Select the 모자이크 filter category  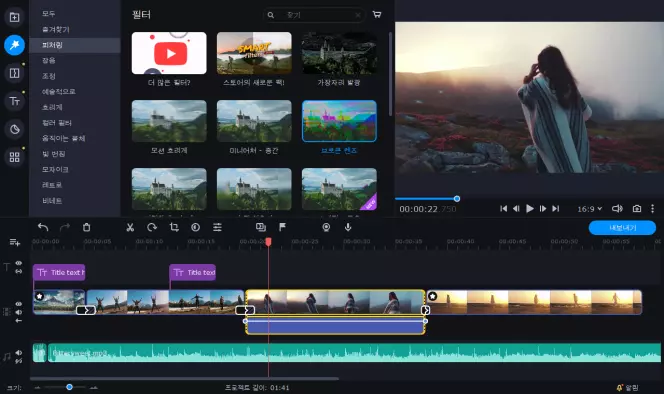[55, 169]
